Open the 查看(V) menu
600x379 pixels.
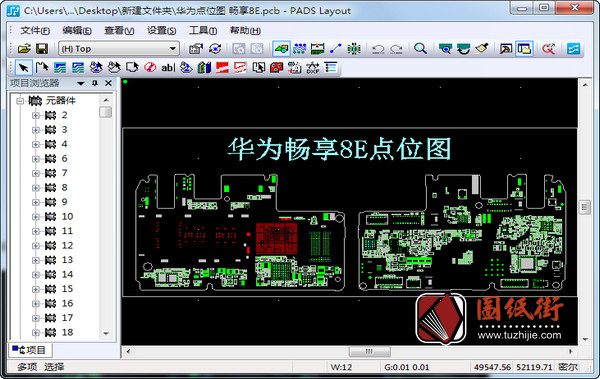pos(119,31)
